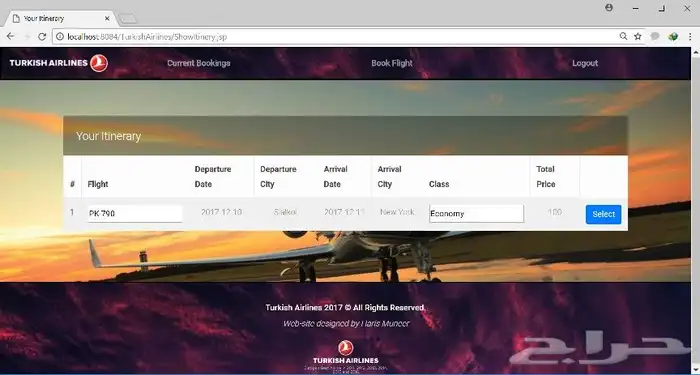Viewport: 700px width, 375px height.
Task: Click the All Rights Reserved footer text
Action: pos(346,308)
